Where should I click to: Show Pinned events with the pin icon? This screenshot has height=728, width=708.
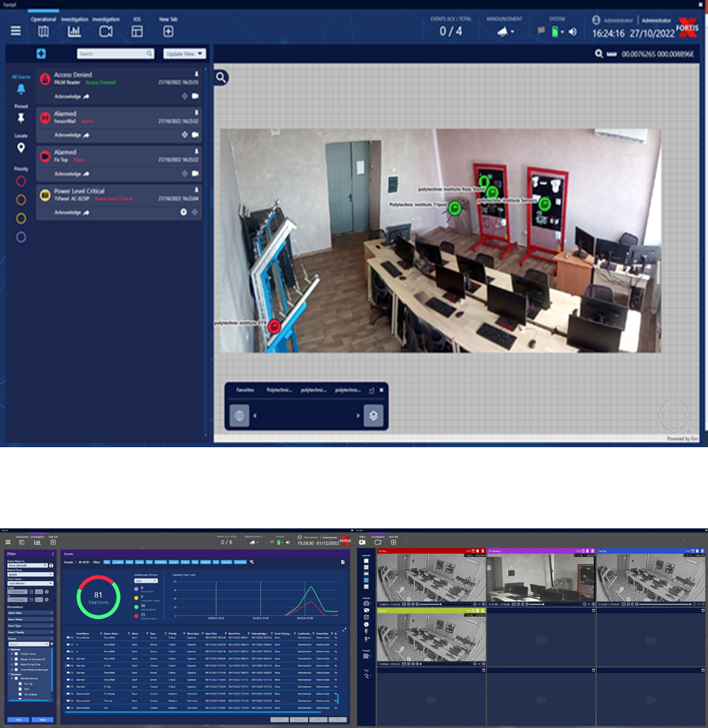click(21, 118)
